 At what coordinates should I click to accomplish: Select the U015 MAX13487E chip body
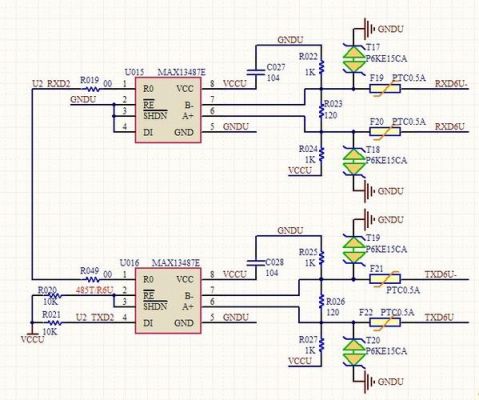168,110
